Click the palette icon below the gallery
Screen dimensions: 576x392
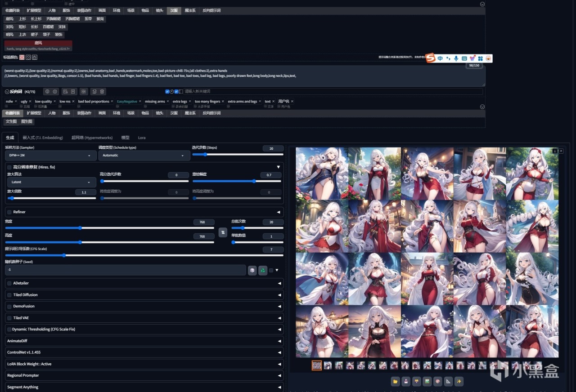437,382
